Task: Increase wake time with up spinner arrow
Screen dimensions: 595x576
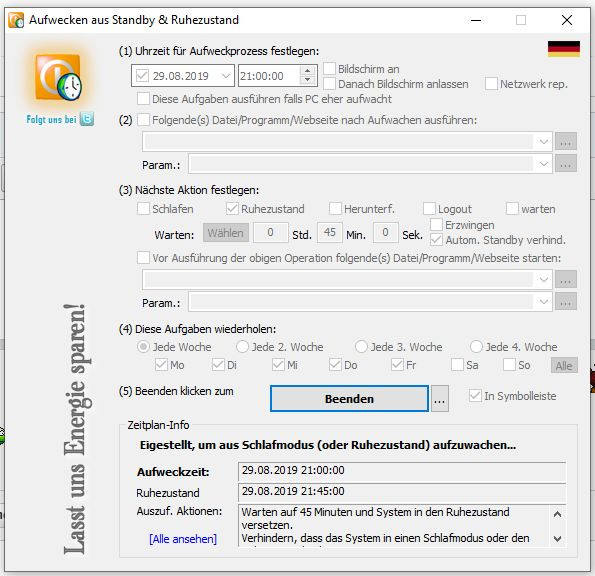Action: pos(308,71)
